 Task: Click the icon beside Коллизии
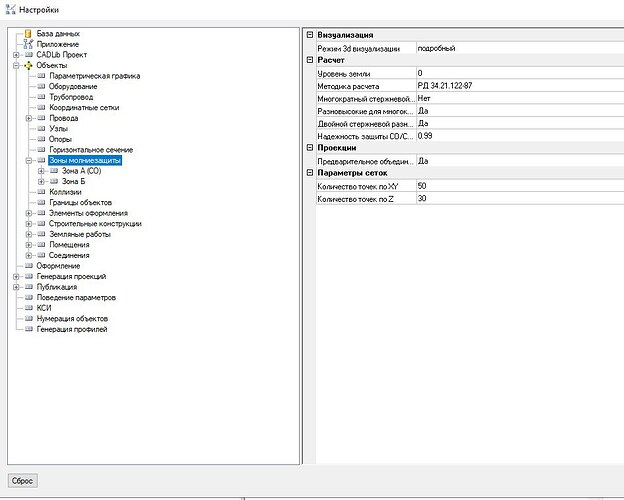pyautogui.click(x=41, y=192)
